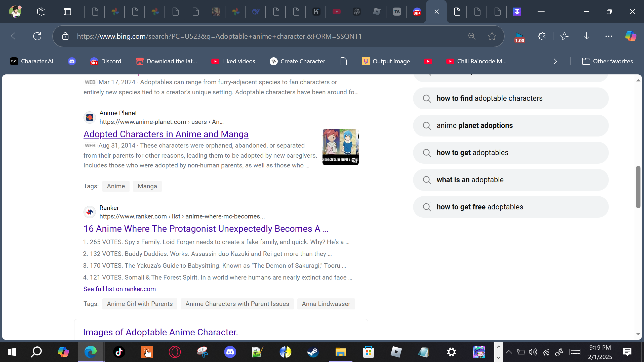
Task: Open Settings and more ellipsis menu
Action: [609, 36]
